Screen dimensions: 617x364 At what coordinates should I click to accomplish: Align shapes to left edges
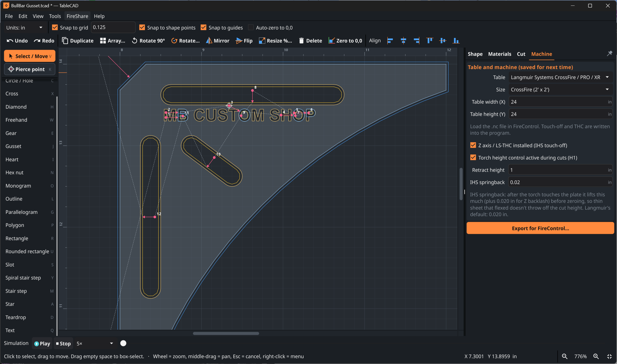pyautogui.click(x=390, y=41)
